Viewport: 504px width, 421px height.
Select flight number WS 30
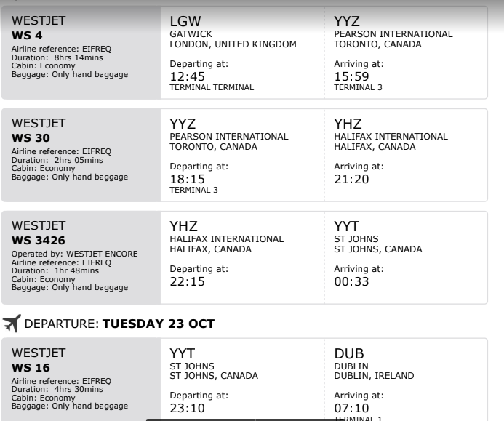click(x=31, y=138)
